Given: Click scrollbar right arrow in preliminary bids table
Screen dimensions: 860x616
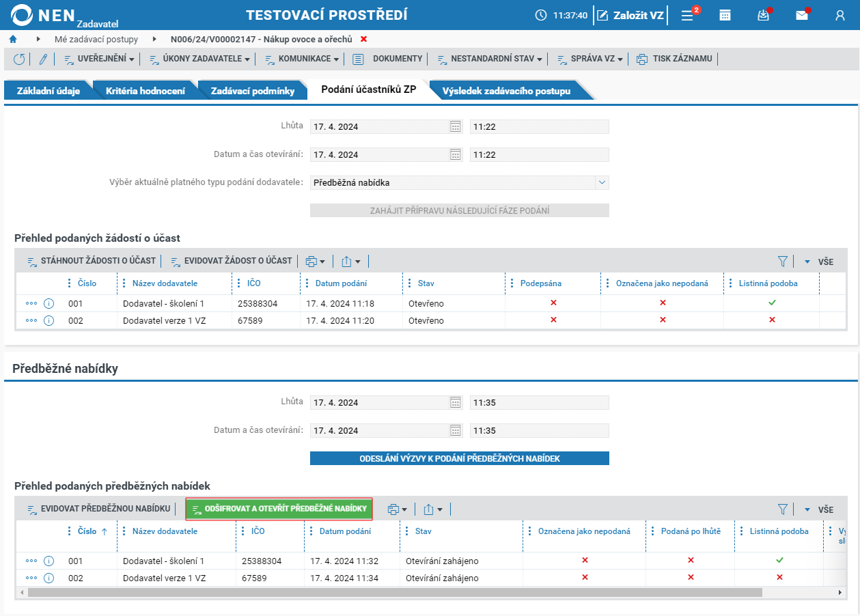Looking at the screenshot, I should [840, 592].
